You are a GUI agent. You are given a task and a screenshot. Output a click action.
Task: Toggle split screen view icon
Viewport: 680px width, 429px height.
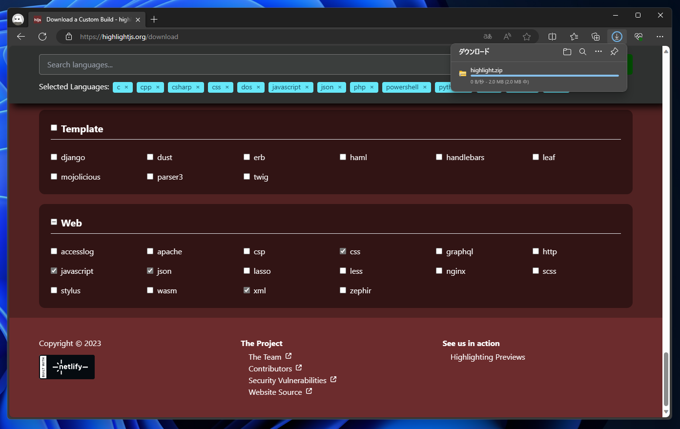point(552,36)
